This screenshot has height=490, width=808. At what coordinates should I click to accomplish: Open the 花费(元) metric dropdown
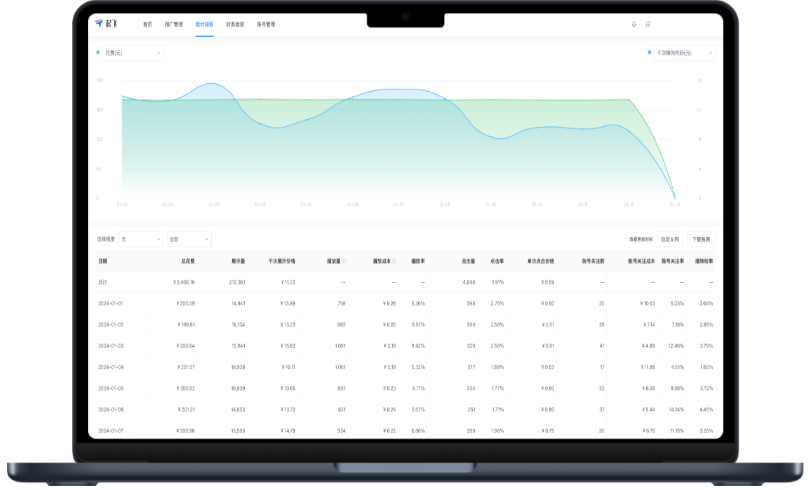132,52
